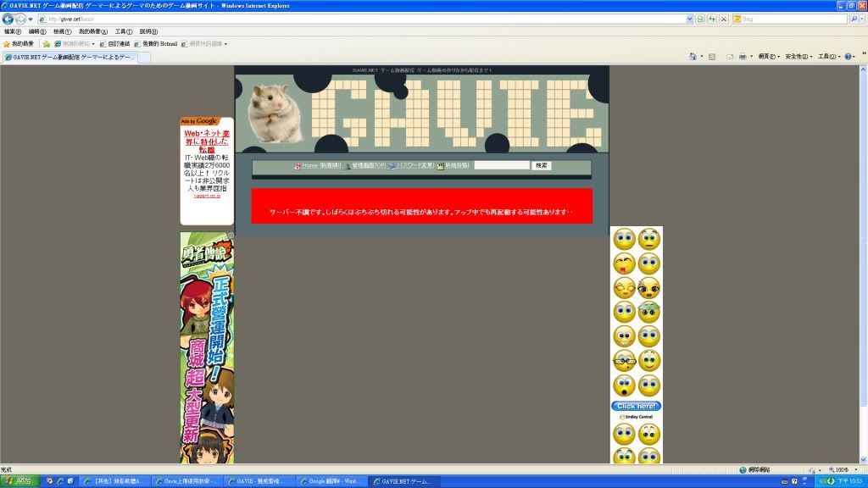Open the 檔案(F) menu
The image size is (868, 488).
(x=12, y=31)
